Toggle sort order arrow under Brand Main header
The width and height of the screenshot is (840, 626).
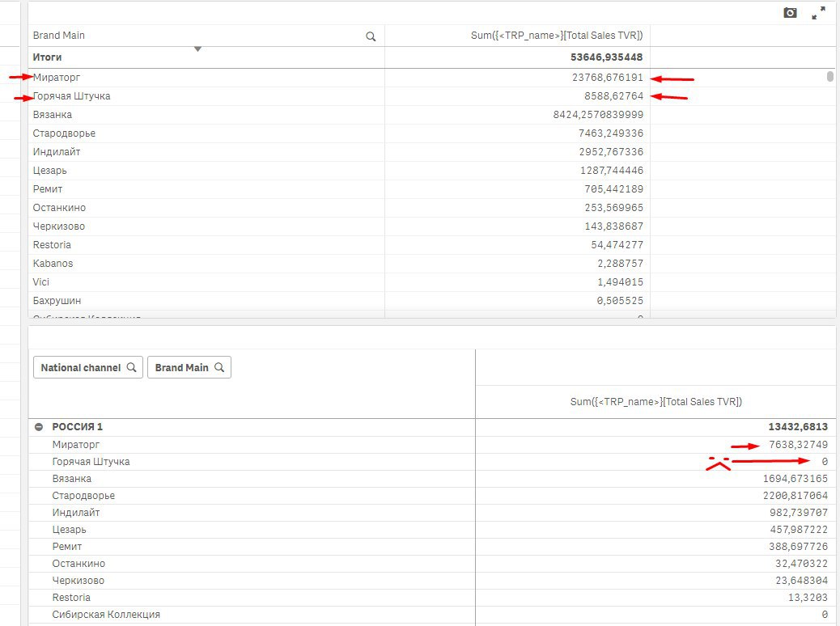[x=197, y=49]
